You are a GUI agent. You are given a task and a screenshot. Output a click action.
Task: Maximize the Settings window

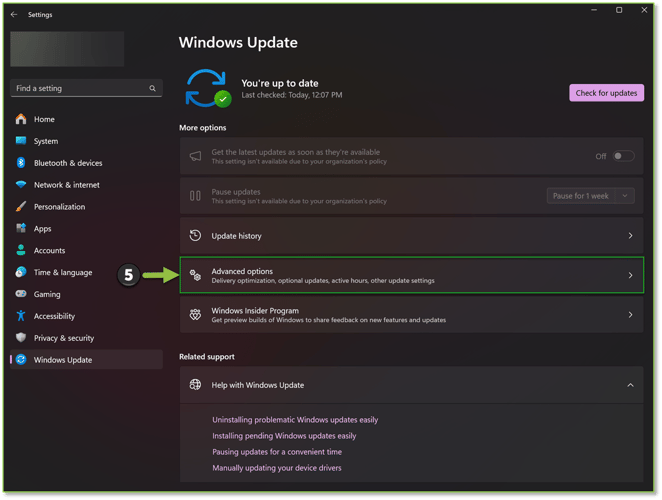pos(619,10)
